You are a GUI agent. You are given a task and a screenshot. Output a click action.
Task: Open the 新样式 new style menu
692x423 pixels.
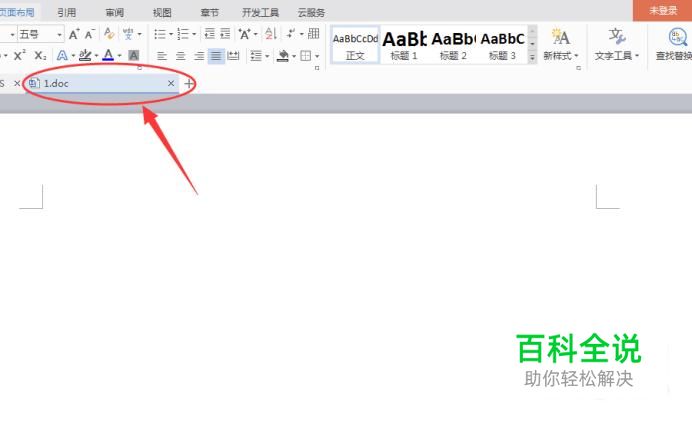pos(560,44)
